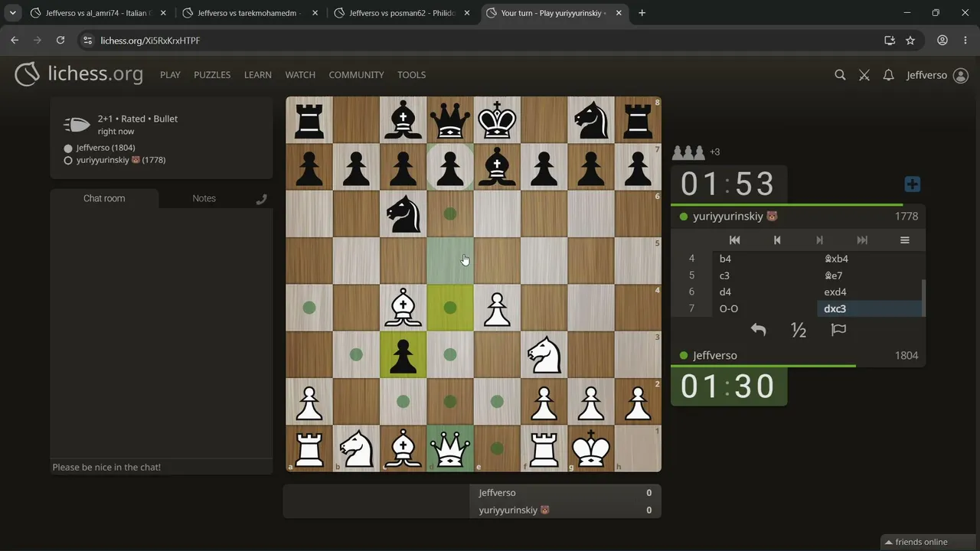This screenshot has width=980, height=551.
Task: Select the white knight on b1
Action: 357,448
